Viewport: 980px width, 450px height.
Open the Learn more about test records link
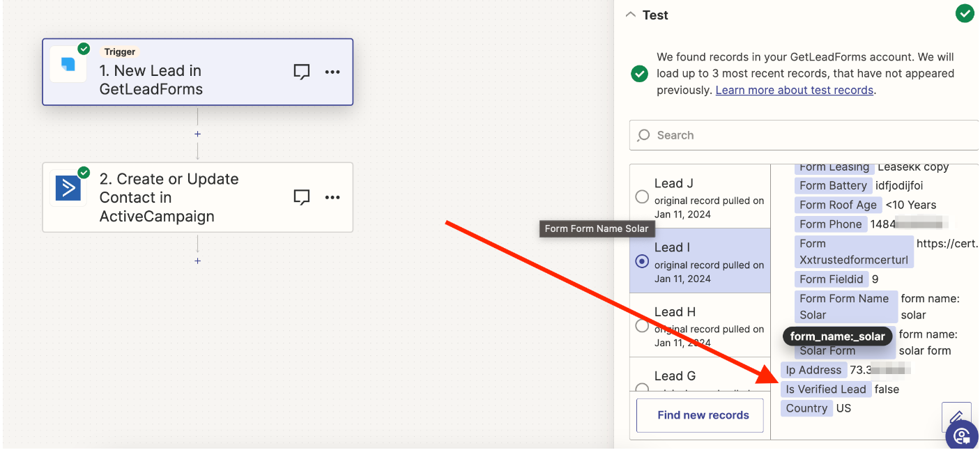pyautogui.click(x=794, y=89)
